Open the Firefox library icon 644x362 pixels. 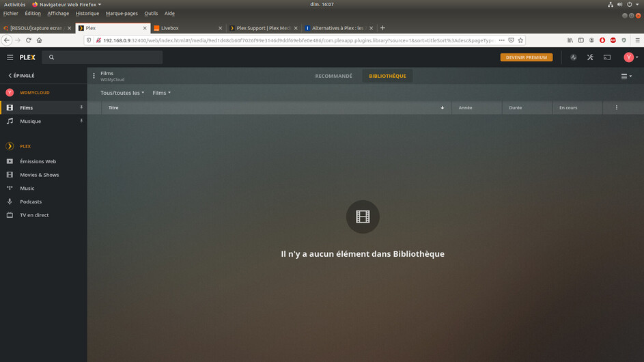pos(570,40)
